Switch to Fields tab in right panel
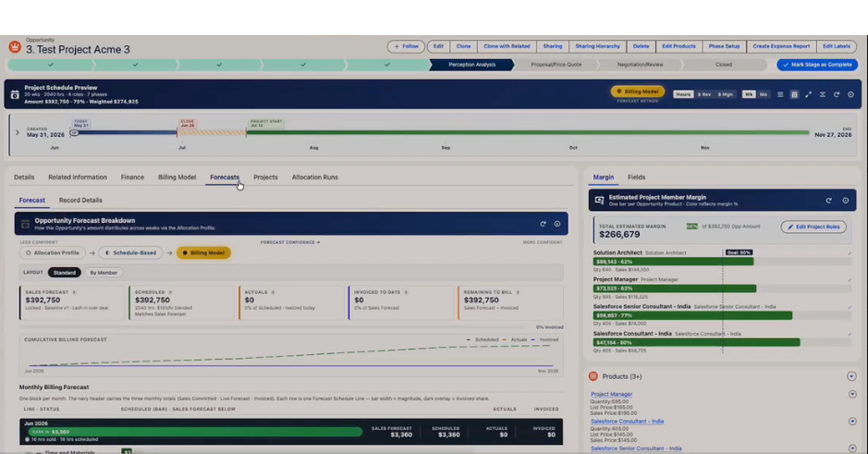The image size is (868, 454). pyautogui.click(x=637, y=178)
